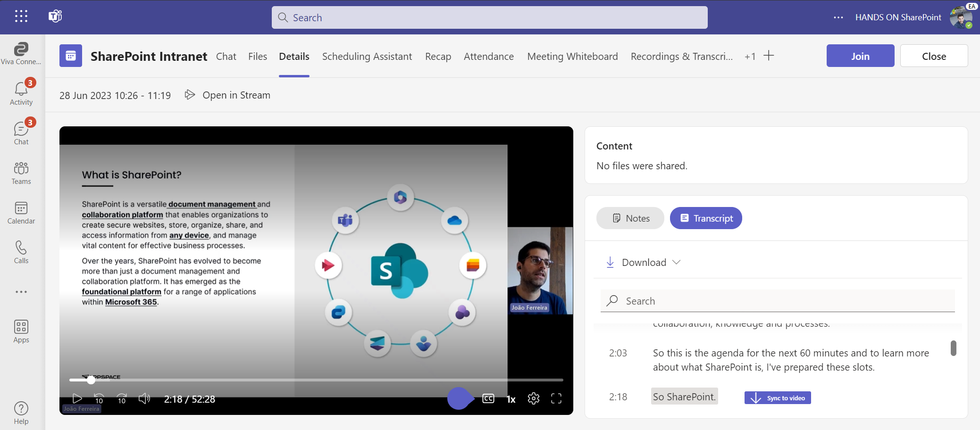Open the more options ellipsis menu
This screenshot has width=980, height=430.
[x=838, y=17]
